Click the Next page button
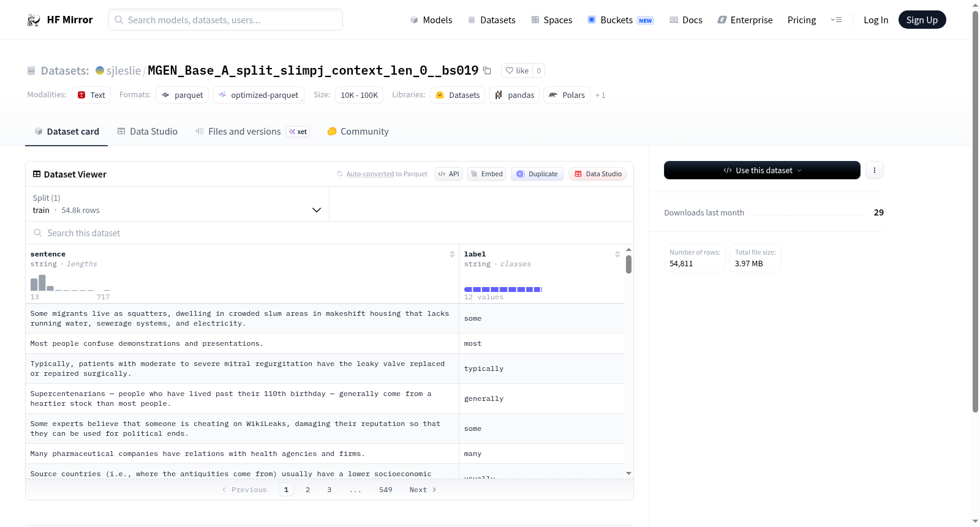Screen dimensions: 980x527 (423, 490)
